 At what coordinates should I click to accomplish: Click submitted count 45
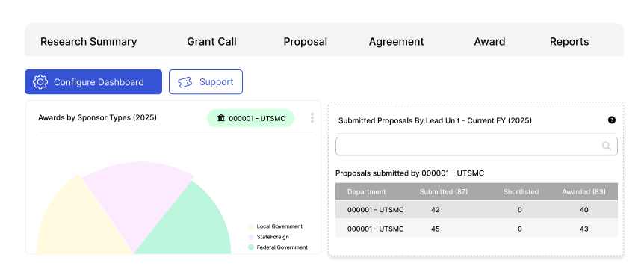pyautogui.click(x=436, y=229)
